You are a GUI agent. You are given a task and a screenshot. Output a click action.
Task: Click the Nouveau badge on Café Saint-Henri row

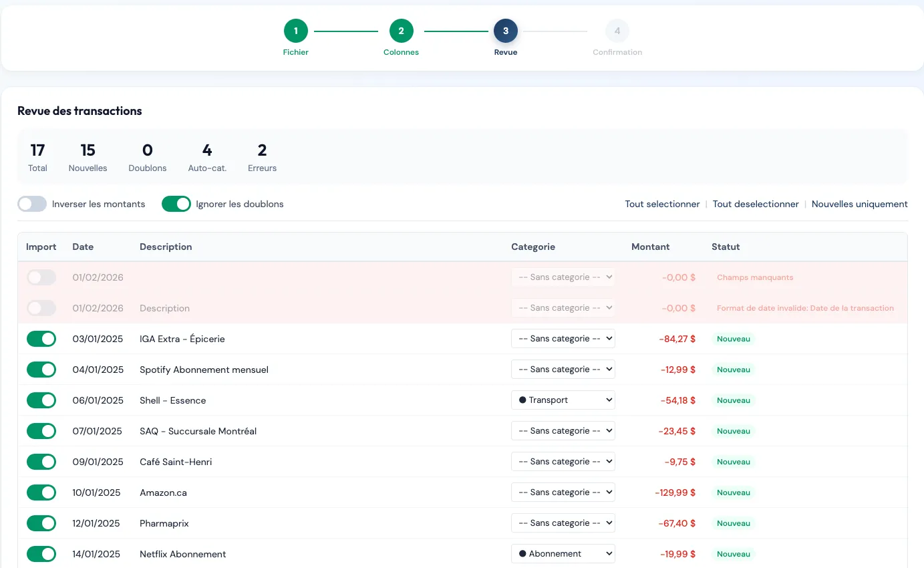(x=734, y=461)
